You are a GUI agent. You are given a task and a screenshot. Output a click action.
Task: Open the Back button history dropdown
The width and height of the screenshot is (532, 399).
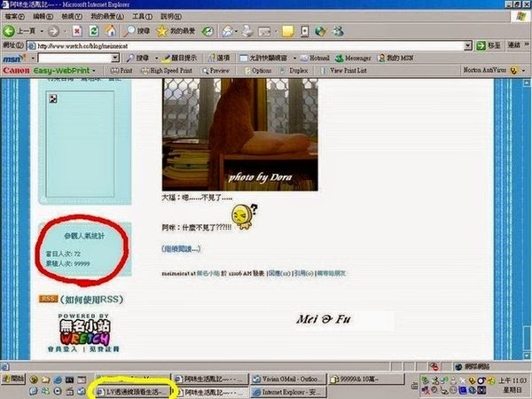[42, 32]
